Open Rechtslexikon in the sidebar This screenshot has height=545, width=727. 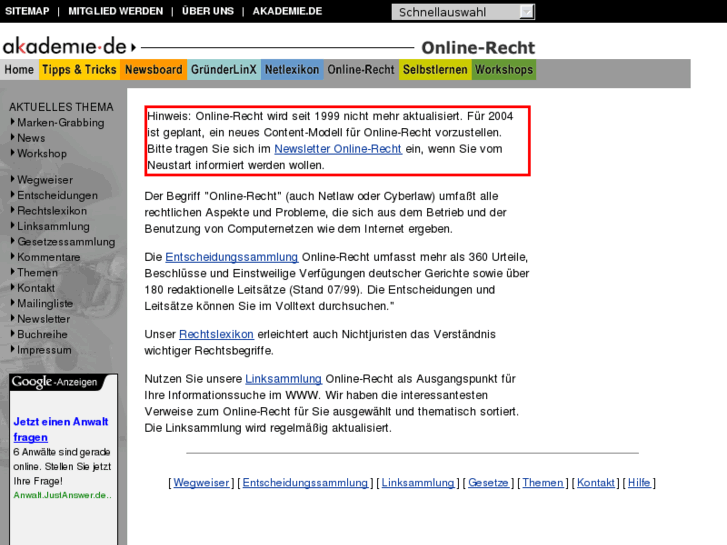(x=52, y=211)
